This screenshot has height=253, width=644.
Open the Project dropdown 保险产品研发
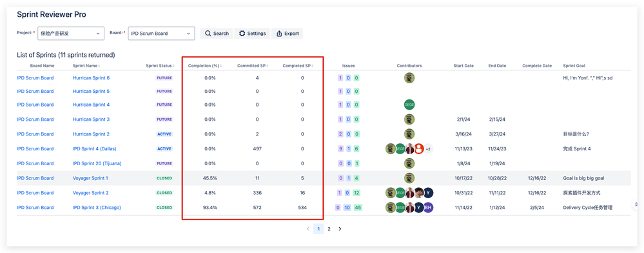(x=71, y=34)
